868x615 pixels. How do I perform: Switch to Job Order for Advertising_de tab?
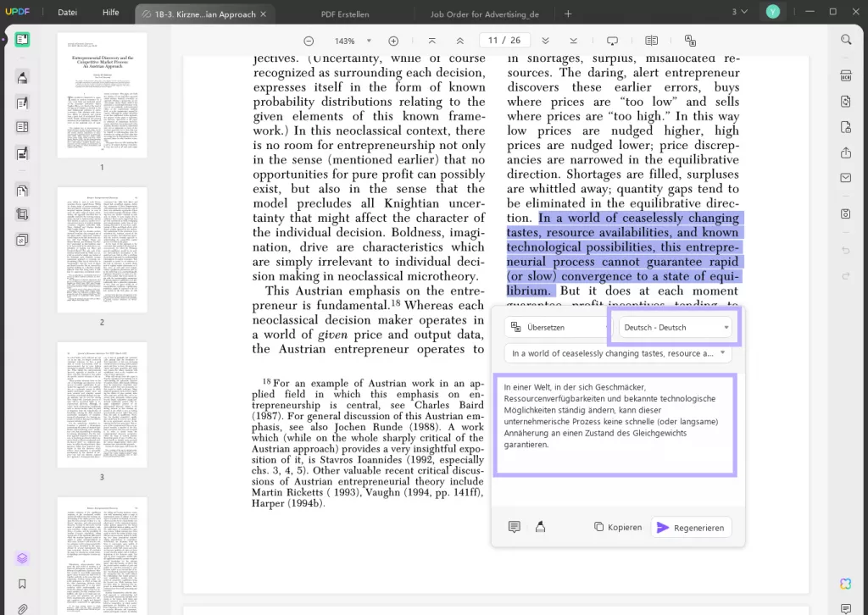click(484, 14)
